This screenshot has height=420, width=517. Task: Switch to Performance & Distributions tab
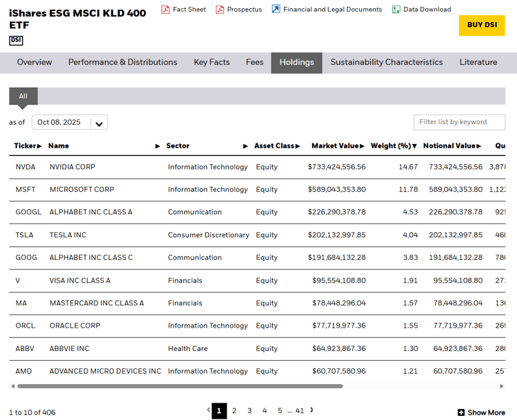pos(123,62)
